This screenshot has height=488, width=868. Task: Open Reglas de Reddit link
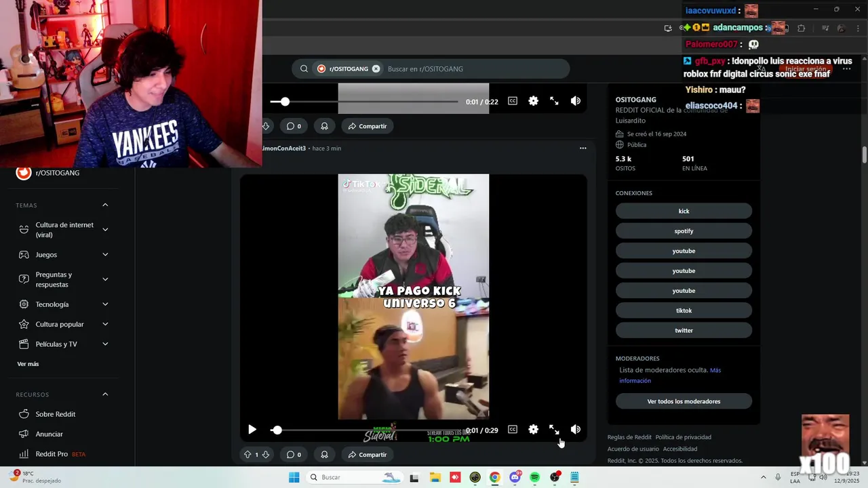pyautogui.click(x=629, y=437)
